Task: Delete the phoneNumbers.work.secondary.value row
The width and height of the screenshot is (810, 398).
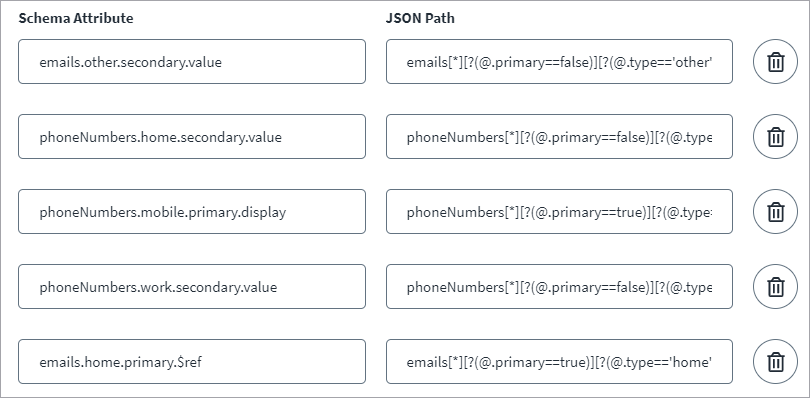Action: (775, 286)
